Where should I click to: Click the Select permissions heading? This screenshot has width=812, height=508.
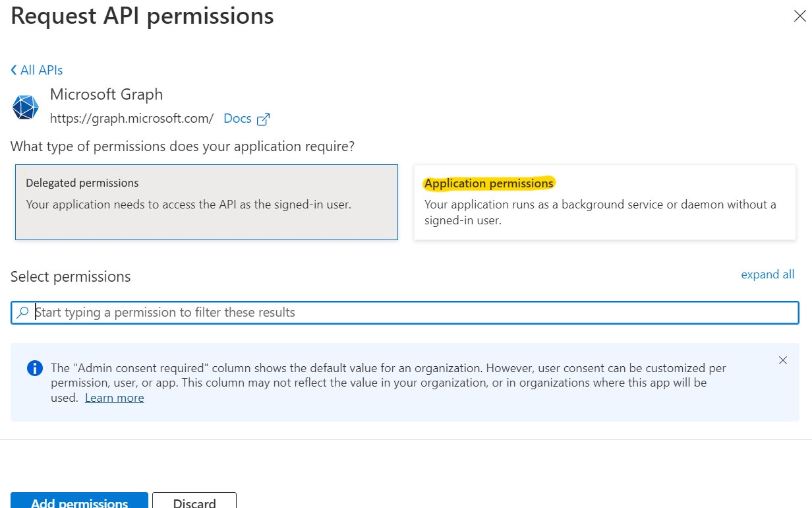point(71,276)
